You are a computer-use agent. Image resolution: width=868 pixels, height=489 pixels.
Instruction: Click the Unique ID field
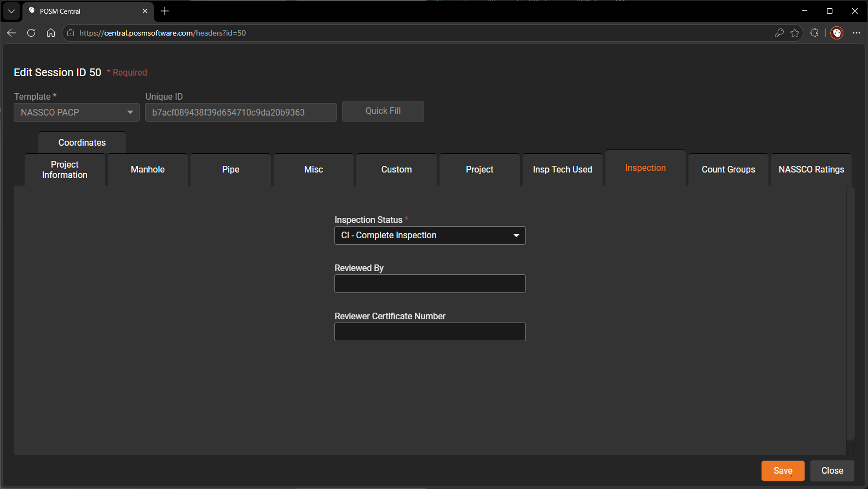click(241, 112)
